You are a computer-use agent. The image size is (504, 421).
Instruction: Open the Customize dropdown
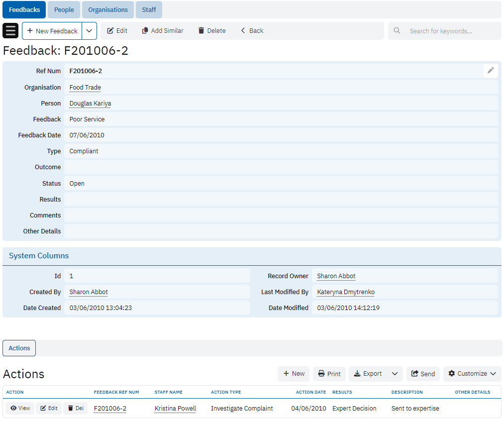coord(472,374)
